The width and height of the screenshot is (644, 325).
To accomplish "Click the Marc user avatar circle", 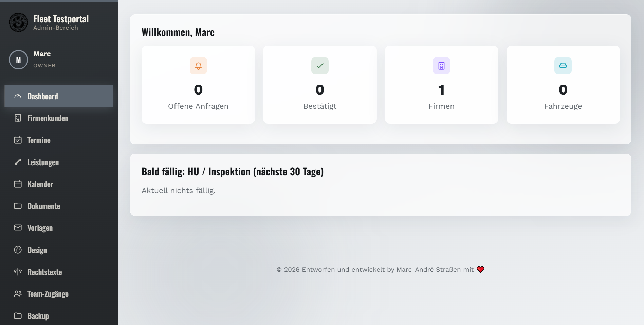I will pos(18,60).
